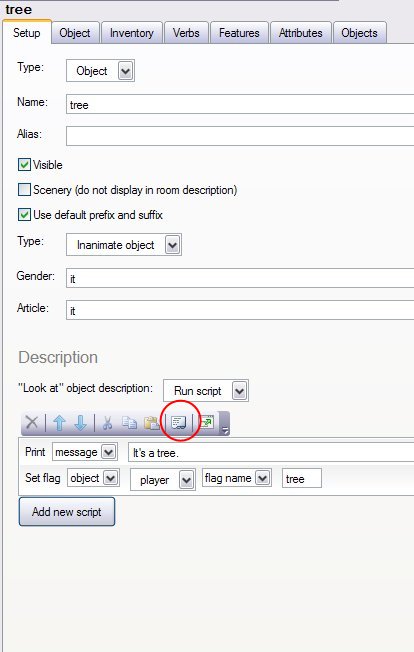
Task: Open the Run script description dropdown
Action: (206, 390)
